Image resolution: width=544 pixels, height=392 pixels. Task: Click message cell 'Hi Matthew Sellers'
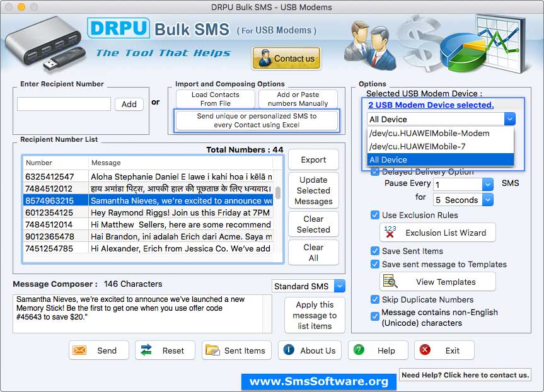point(181,224)
